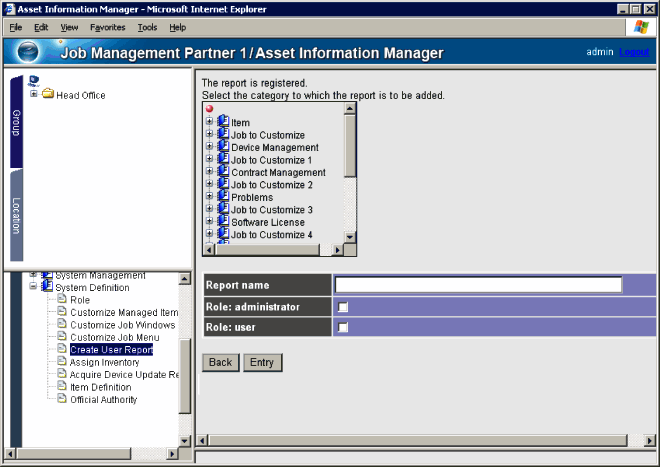The width and height of the screenshot is (660, 467).
Task: Select the Job to Customize category label
Action: 268,135
